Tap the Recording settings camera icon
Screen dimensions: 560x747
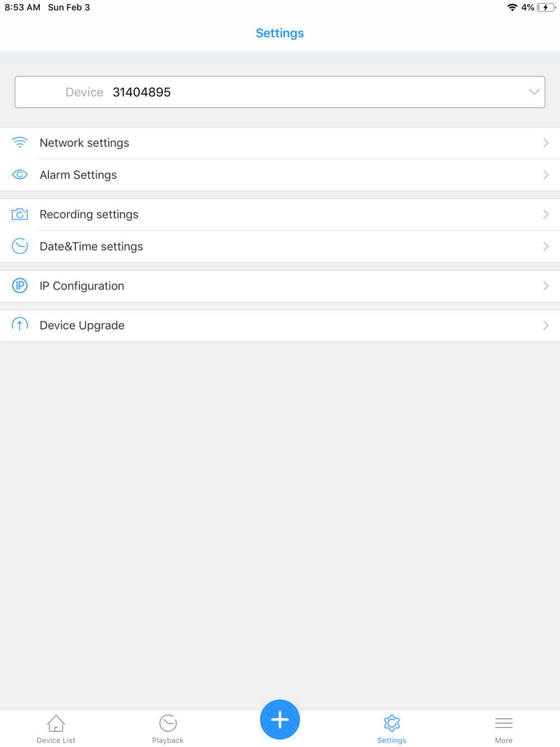(x=20, y=214)
